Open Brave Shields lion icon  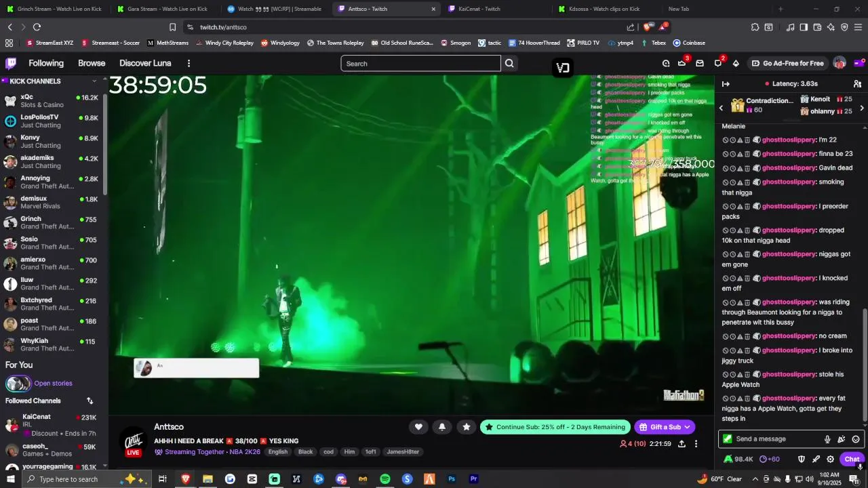coord(648,27)
